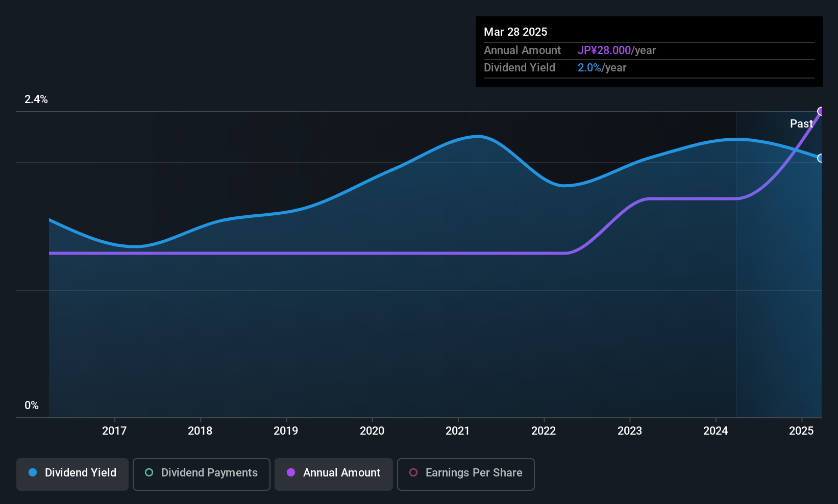Click the 2.0% dividend yield value
The width and height of the screenshot is (838, 504).
[589, 67]
